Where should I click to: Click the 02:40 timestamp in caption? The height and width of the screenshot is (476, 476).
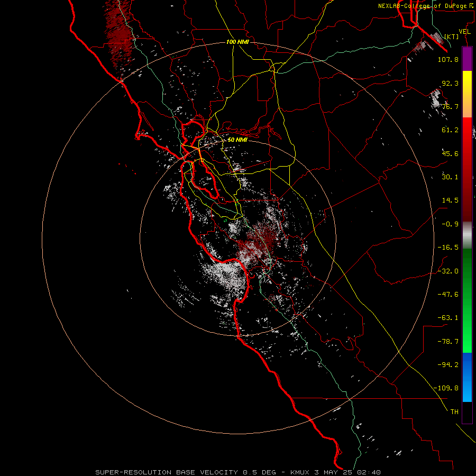coord(368,472)
